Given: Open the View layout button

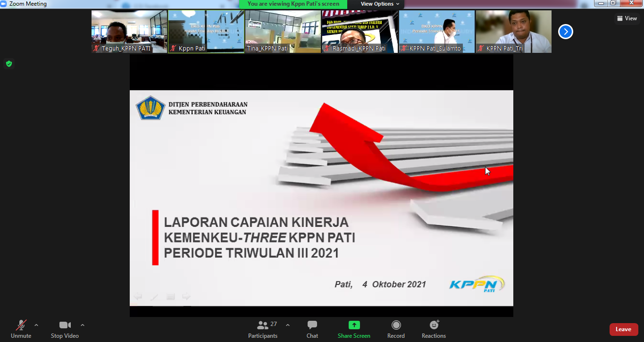Looking at the screenshot, I should point(627,18).
